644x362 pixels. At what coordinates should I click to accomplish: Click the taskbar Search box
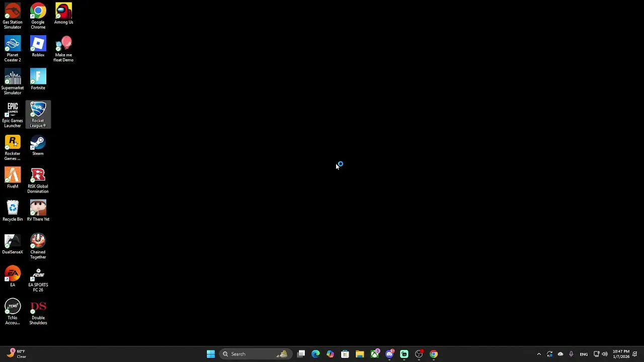(255, 354)
